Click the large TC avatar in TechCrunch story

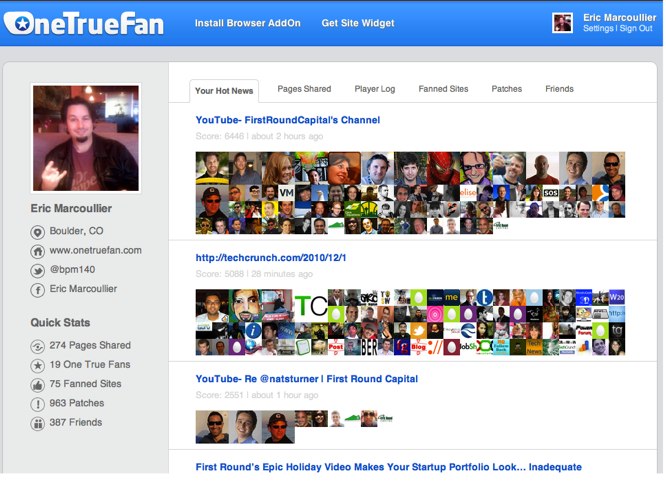point(311,306)
